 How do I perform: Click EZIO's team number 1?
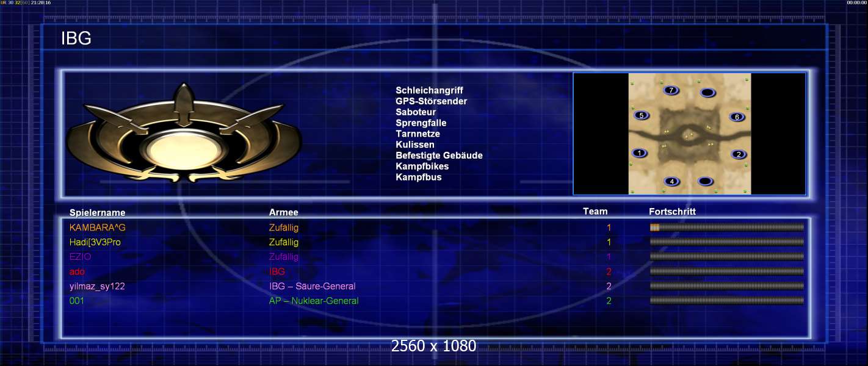(609, 257)
